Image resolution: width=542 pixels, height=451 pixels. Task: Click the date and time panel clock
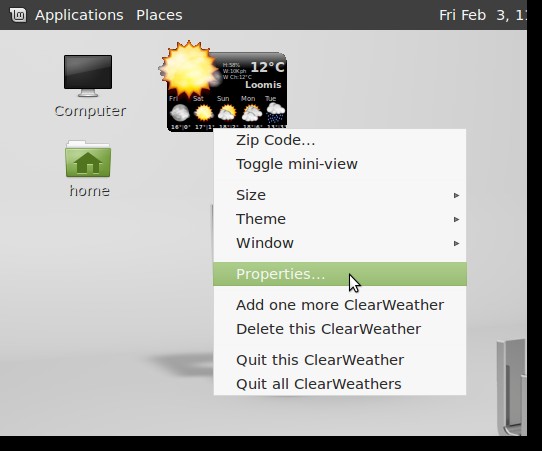point(483,15)
